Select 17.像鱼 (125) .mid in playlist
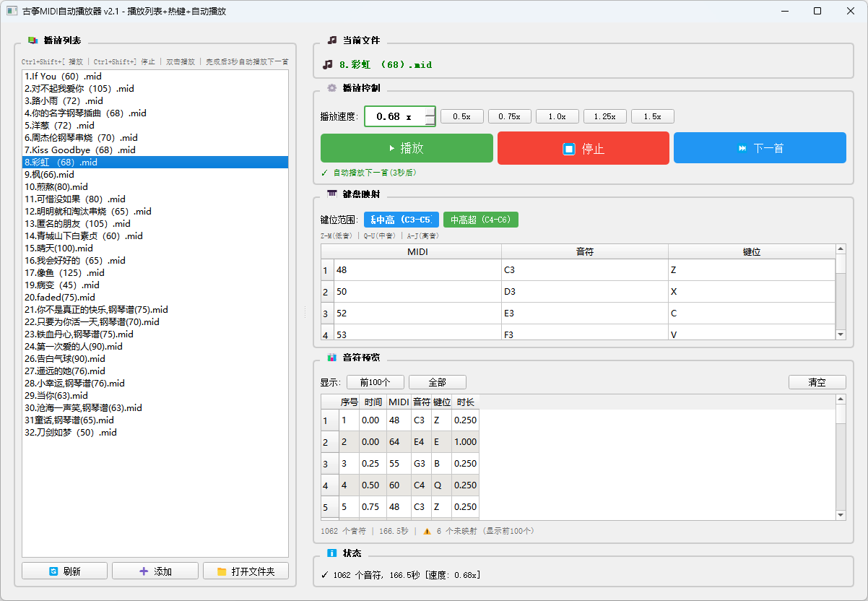The width and height of the screenshot is (868, 601). tap(64, 273)
